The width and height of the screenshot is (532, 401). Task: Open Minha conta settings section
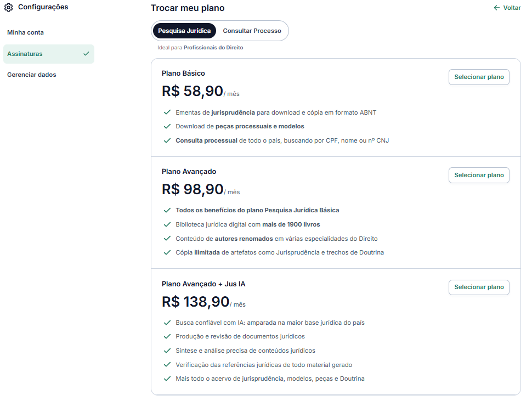pos(26,32)
